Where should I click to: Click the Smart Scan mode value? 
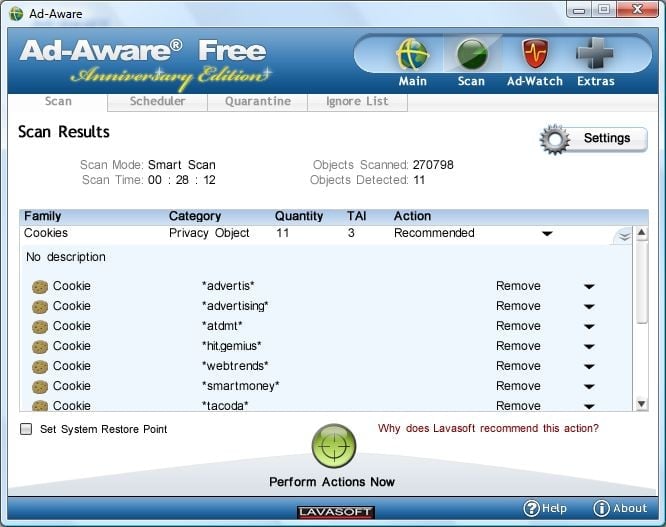(182, 165)
